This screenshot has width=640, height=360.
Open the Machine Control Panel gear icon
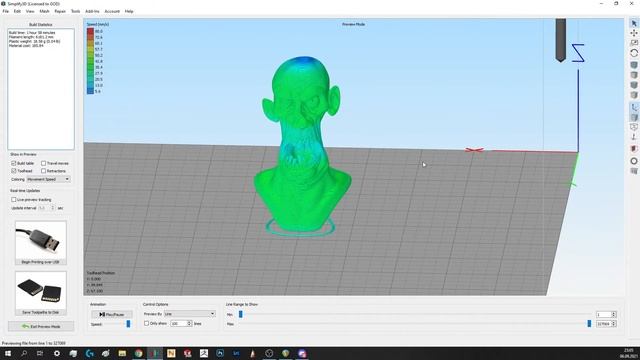[x=634, y=161]
